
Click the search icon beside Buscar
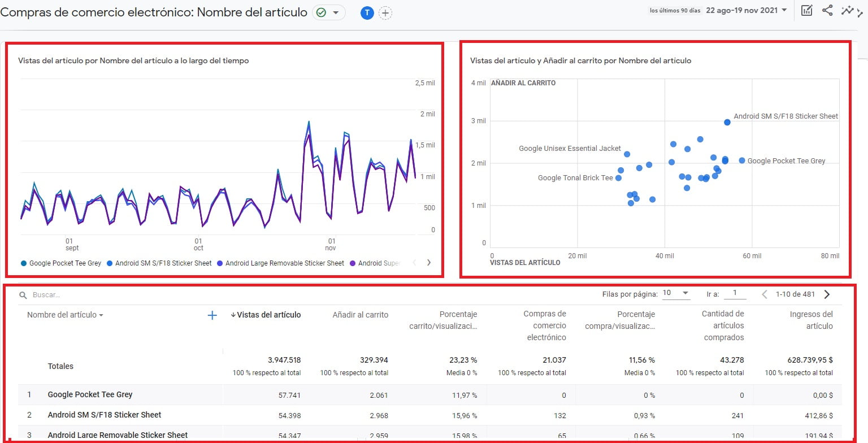click(x=23, y=294)
